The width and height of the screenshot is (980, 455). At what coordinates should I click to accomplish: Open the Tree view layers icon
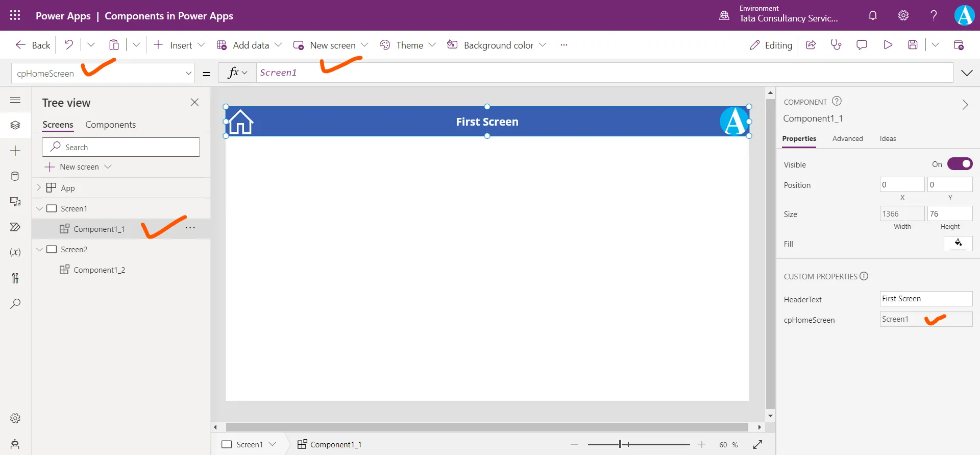tap(15, 125)
